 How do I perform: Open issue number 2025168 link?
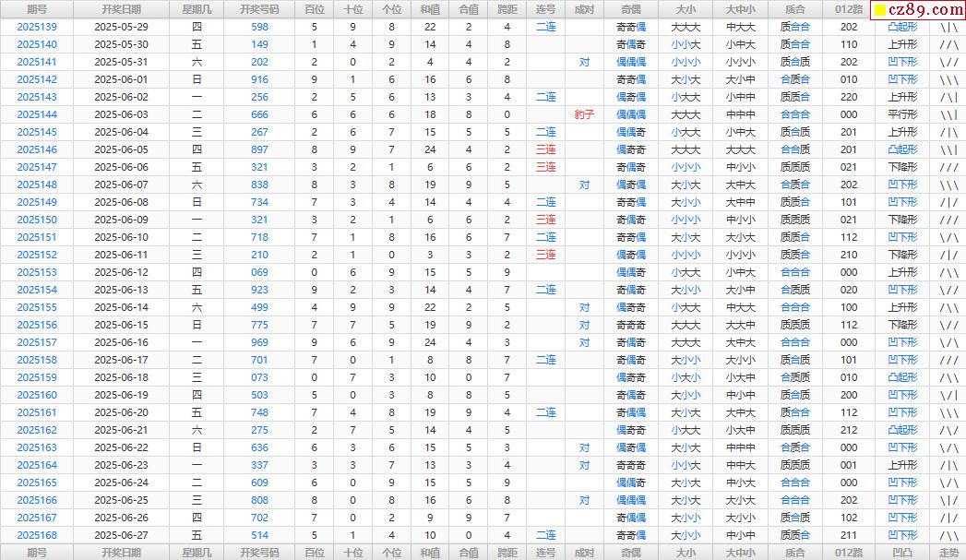pyautogui.click(x=37, y=535)
